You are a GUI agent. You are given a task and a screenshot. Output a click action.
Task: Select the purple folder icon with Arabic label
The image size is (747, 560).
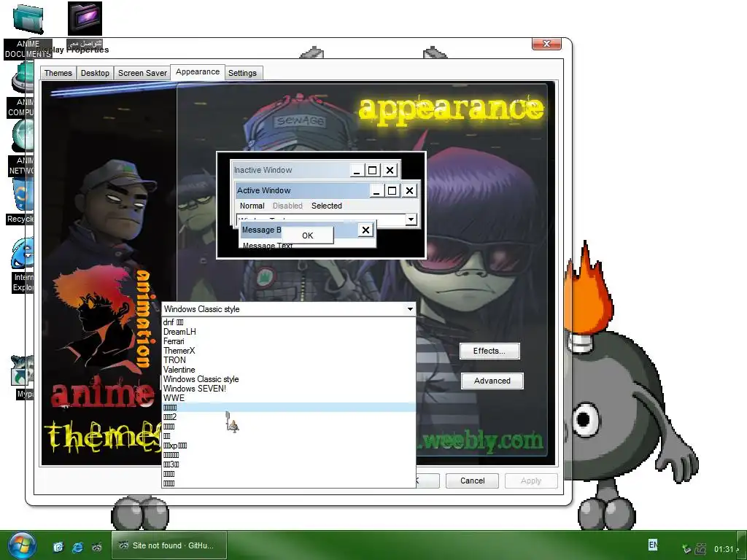85,19
